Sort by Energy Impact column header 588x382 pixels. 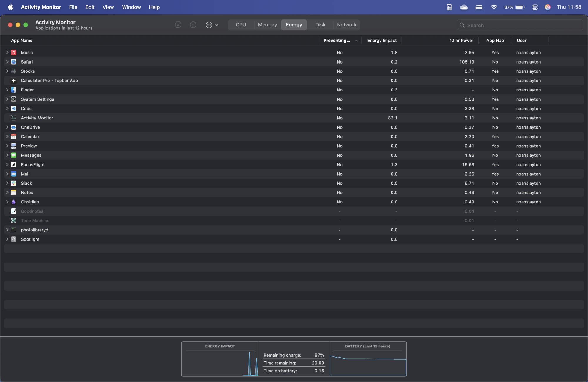point(382,41)
